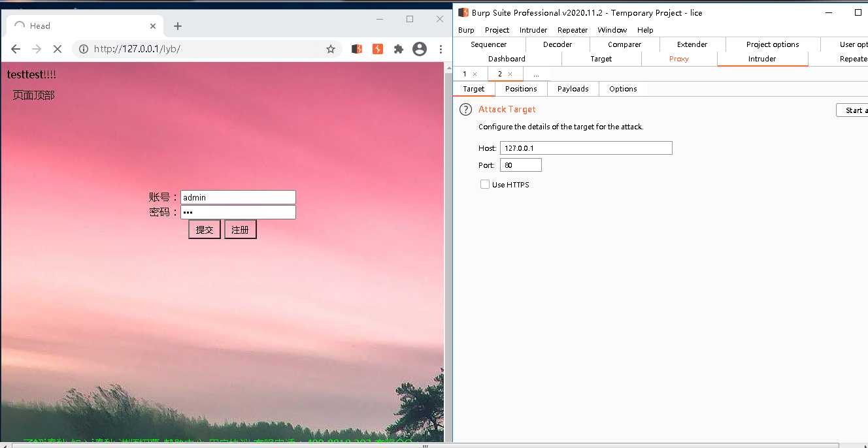Add new Intruder tab with ellipsis
Image resolution: width=868 pixels, height=448 pixels.
536,74
